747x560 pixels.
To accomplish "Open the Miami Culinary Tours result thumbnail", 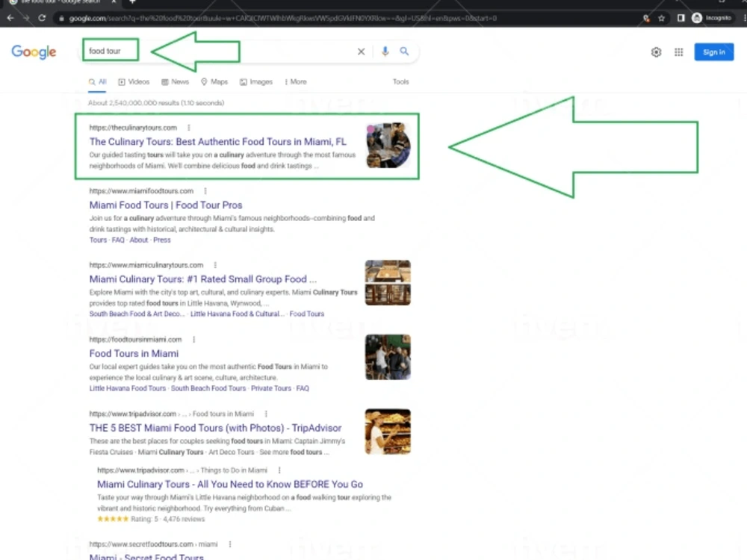I will tap(388, 283).
